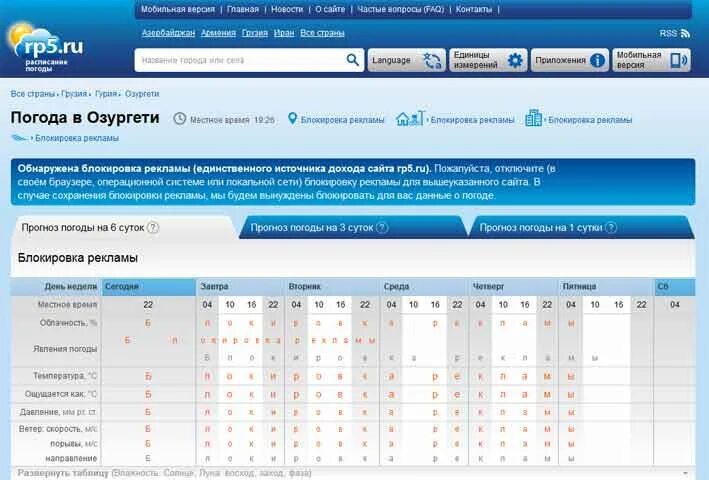
Task: Open the Азербайджан country link
Action: [168, 33]
